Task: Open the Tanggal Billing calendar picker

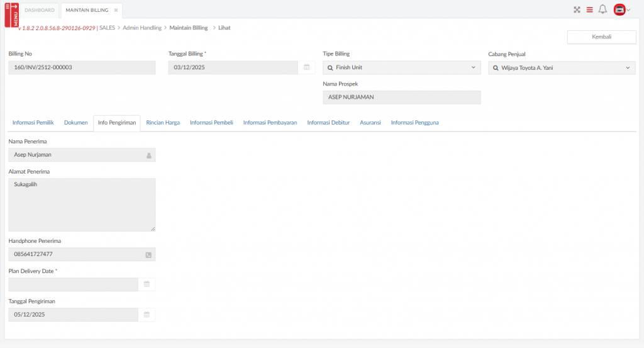Action: (x=306, y=67)
